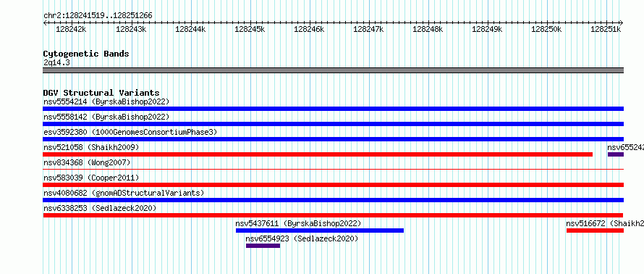Open the nsv6338253 red variant bar
This screenshot has height=274, width=644.
[333, 215]
